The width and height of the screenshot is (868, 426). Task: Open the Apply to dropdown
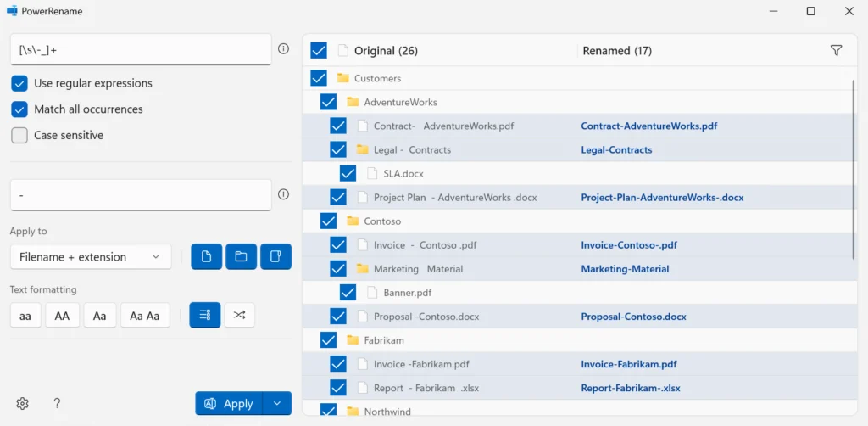click(91, 256)
